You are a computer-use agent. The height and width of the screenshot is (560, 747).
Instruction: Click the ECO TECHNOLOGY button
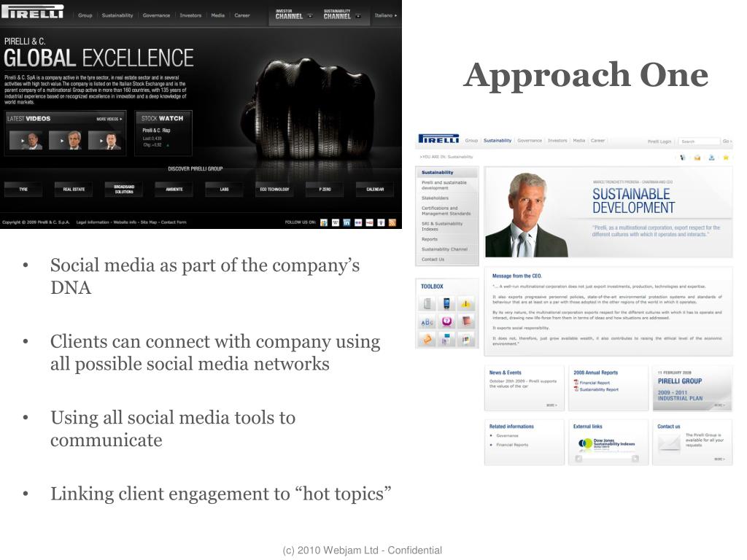pos(274,189)
